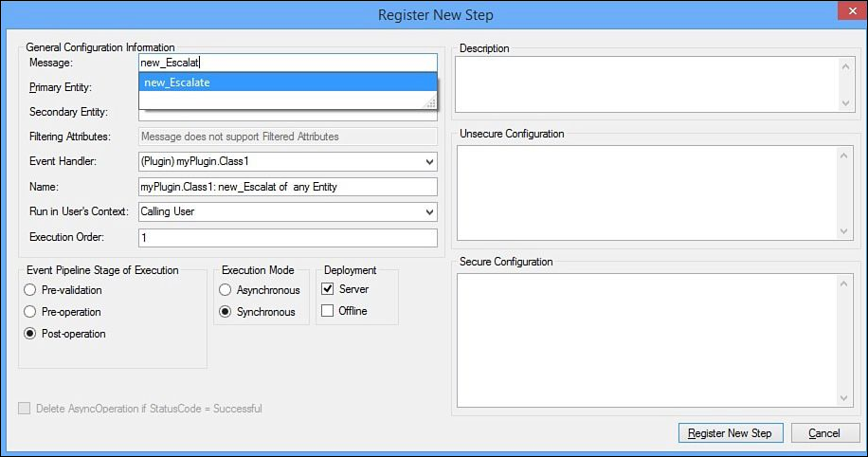The image size is (868, 457).
Task: Select new_Escalate from the autocomplete list
Action: tap(287, 82)
